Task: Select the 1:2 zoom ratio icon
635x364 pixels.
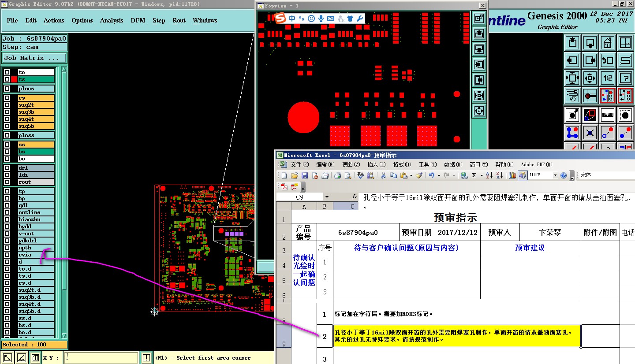Action: click(607, 78)
